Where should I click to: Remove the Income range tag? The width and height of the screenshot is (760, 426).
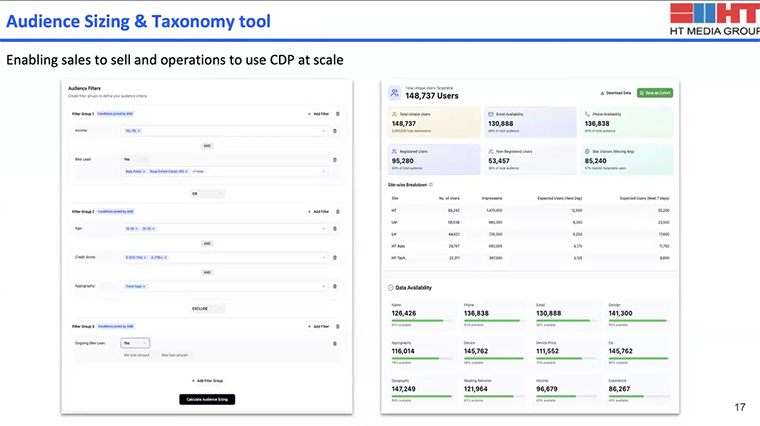tap(139, 131)
